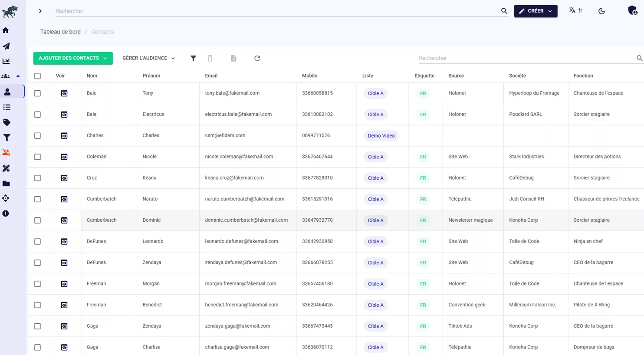Check the Naruto Cumberbatch row checkbox

tap(38, 199)
